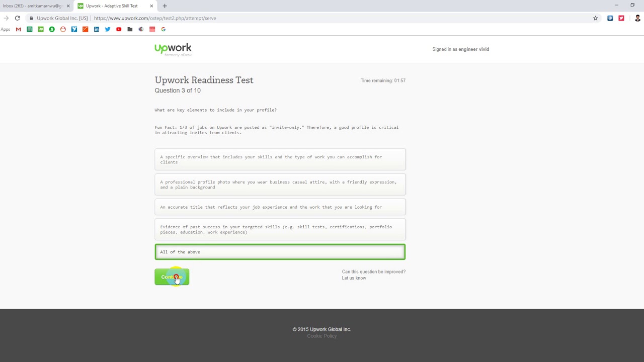644x362 pixels.
Task: Click the 'Fun Fact: 1/3 of jobs' paragraph
Action: tap(277, 130)
